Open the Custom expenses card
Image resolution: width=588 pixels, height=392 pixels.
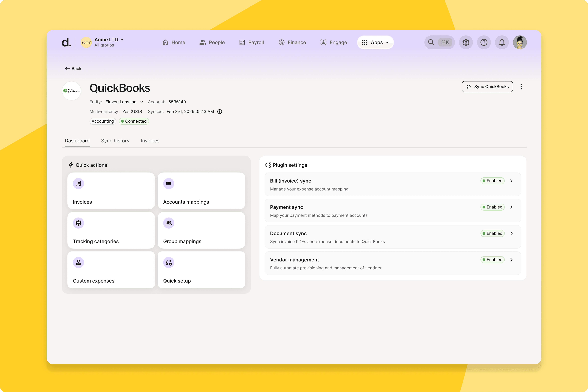(111, 270)
